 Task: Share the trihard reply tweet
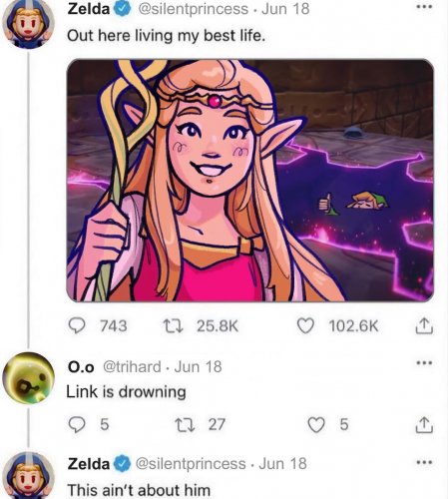point(424,424)
